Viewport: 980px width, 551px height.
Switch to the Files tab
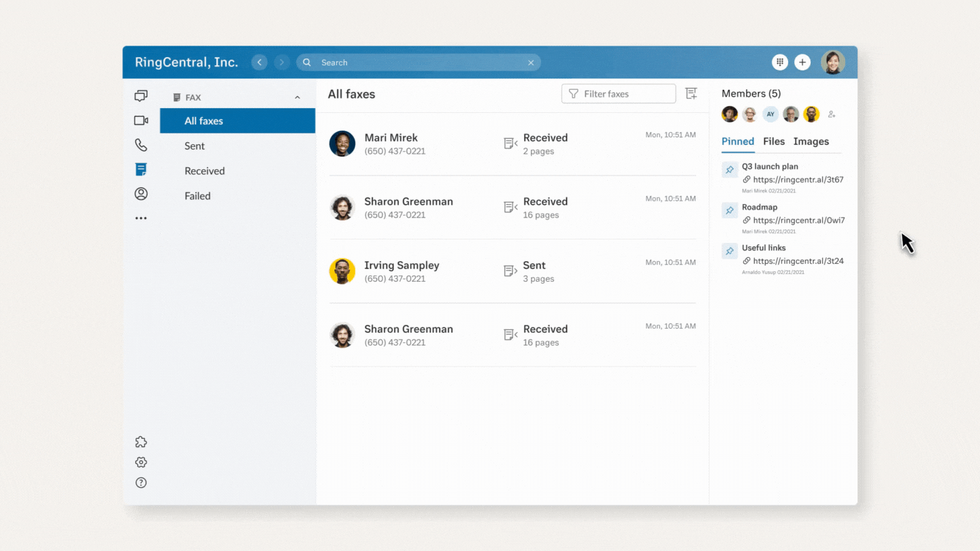(774, 141)
